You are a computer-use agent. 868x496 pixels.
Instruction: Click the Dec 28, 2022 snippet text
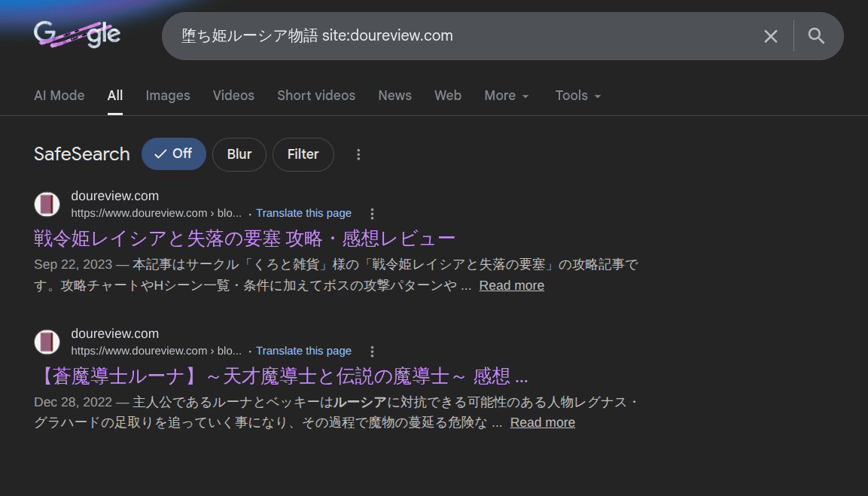[336, 412]
